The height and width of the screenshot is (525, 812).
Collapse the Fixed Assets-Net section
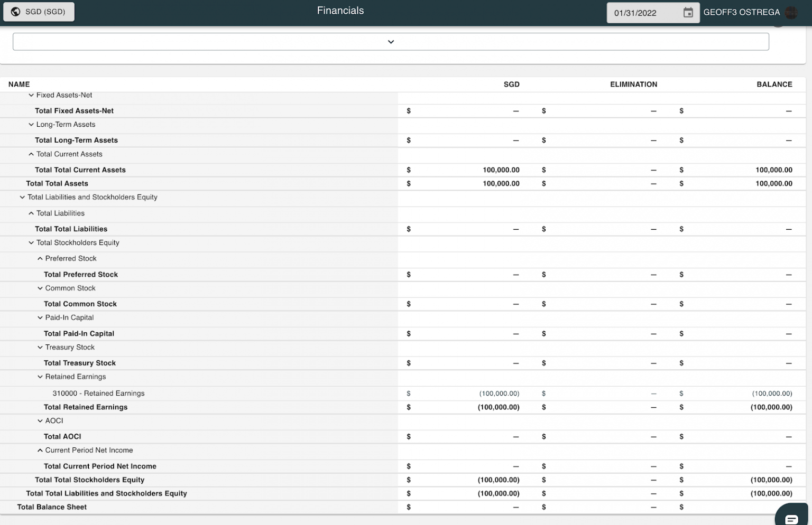(x=31, y=95)
